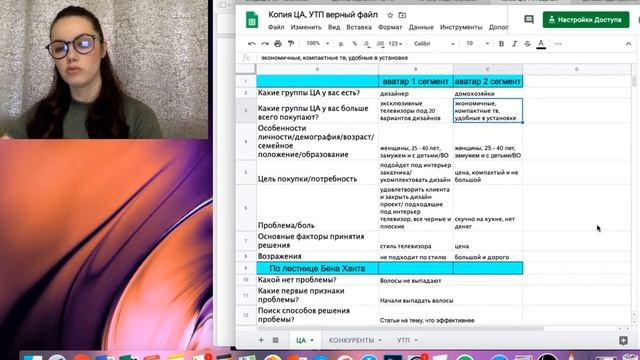The image size is (640, 360).
Task: Select cell 'не подходит по стилю'
Action: (416, 256)
